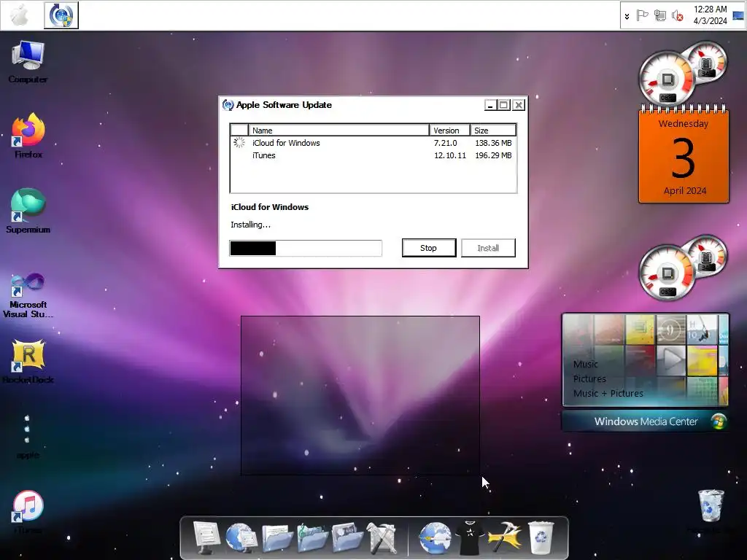Open the documents folder in the dock
Screen dimensions: 747x560
(x=277, y=537)
